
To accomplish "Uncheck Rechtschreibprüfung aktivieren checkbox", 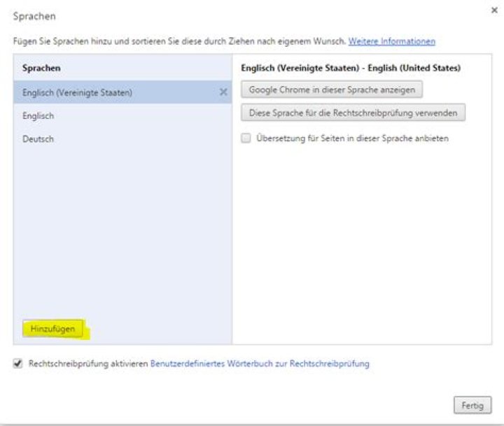I will click(18, 364).
